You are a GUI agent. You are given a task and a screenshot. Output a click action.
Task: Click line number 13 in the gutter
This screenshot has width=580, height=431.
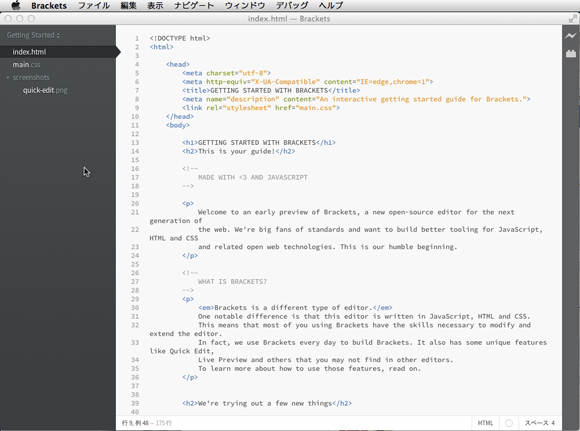[x=135, y=142]
